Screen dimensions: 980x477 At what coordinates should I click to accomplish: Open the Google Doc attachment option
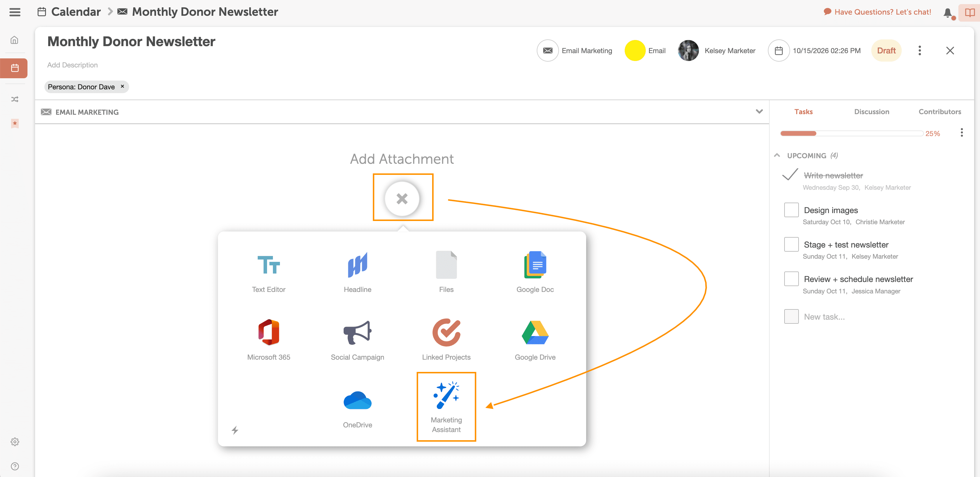pyautogui.click(x=535, y=265)
